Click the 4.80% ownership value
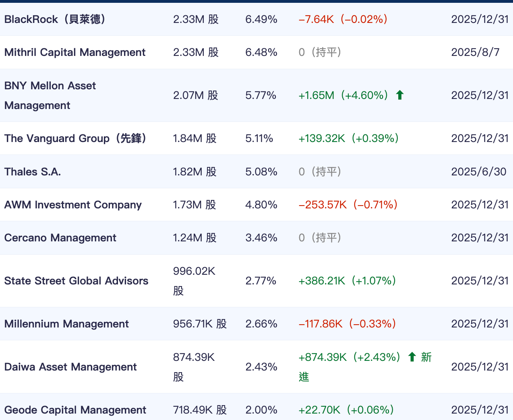 tap(261, 205)
